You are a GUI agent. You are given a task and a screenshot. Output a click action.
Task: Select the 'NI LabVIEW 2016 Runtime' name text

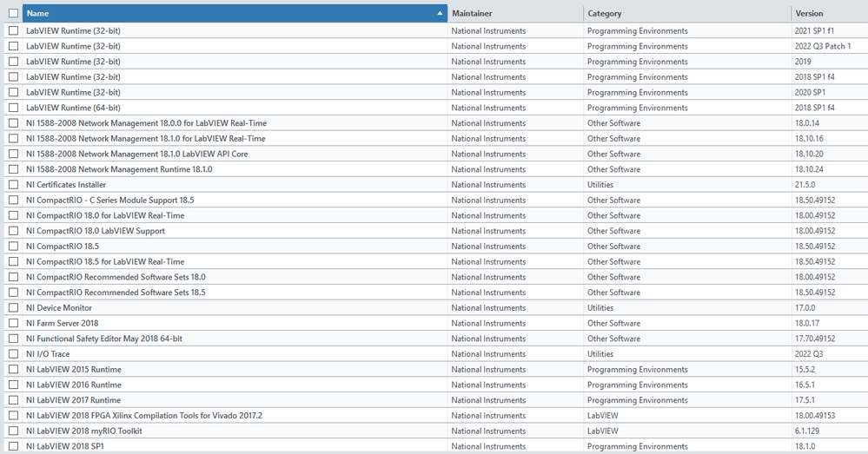(x=74, y=385)
